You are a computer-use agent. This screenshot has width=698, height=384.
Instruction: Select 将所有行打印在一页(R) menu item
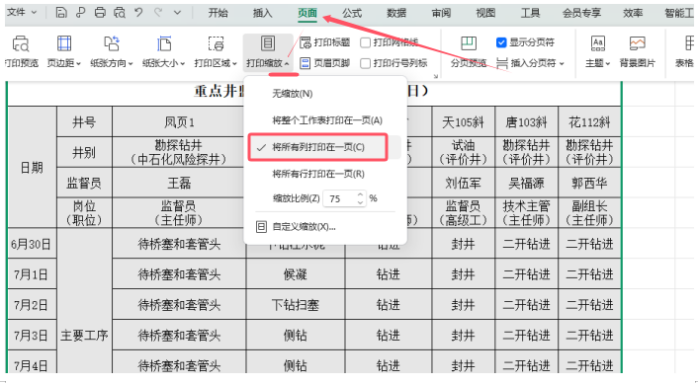(318, 174)
